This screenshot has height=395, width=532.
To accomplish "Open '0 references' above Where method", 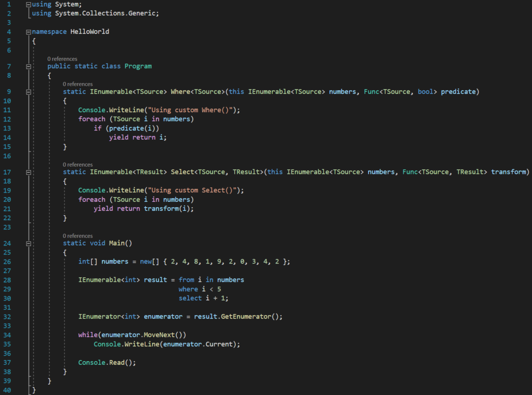I will (77, 84).
